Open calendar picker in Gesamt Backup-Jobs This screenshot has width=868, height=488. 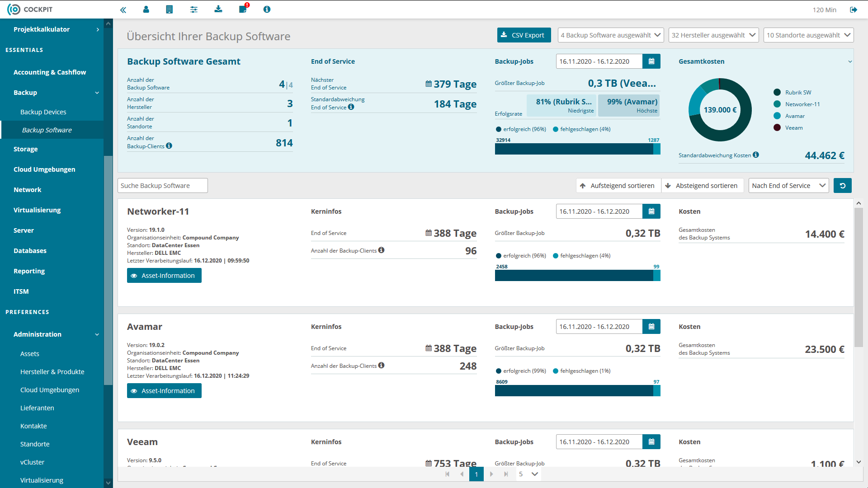pyautogui.click(x=651, y=61)
